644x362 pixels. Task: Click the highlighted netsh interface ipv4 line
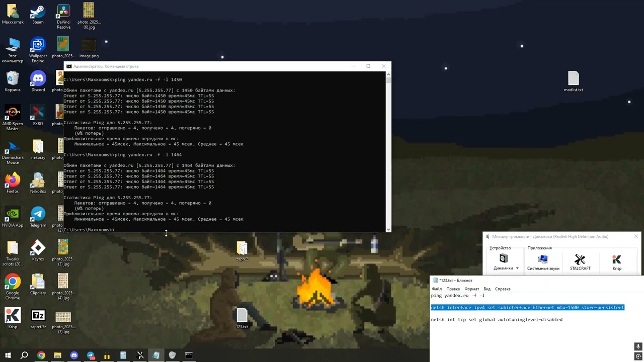(x=528, y=307)
